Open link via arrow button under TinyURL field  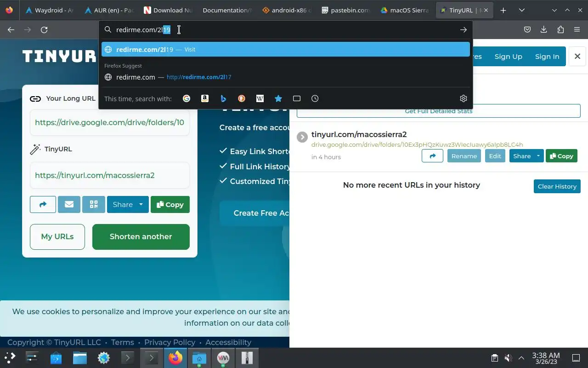click(43, 204)
